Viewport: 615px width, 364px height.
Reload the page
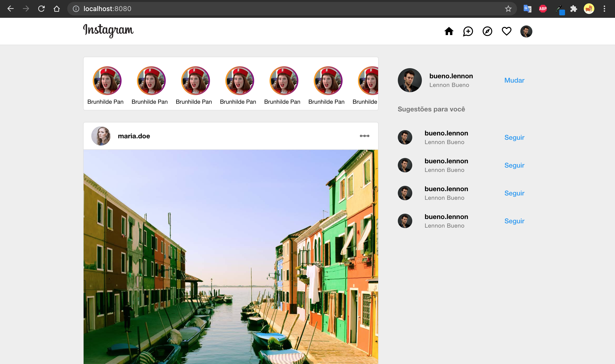[41, 9]
